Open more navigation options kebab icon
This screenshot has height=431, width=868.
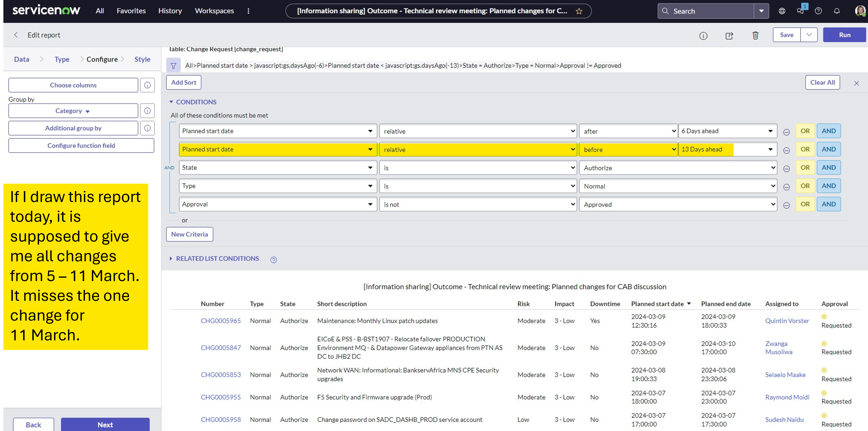pos(248,11)
